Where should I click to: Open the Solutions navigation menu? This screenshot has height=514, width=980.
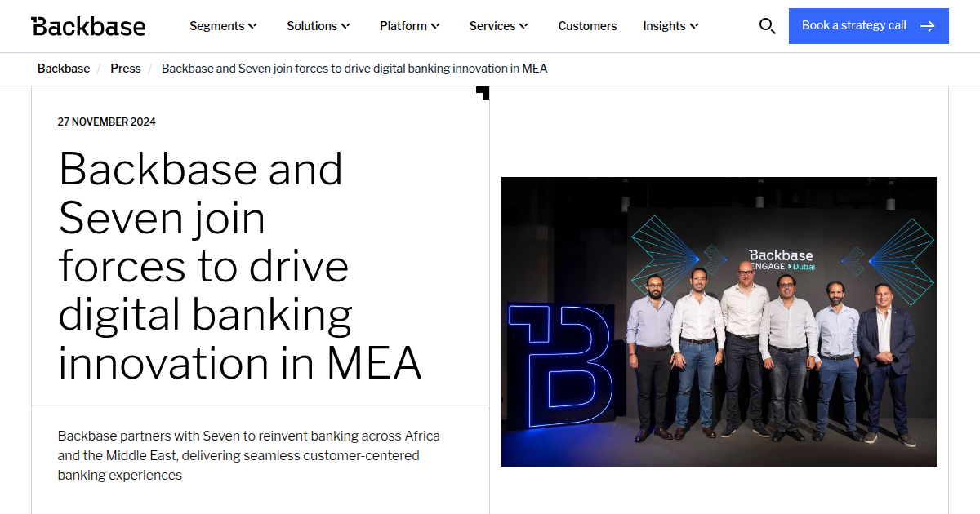pyautogui.click(x=312, y=25)
